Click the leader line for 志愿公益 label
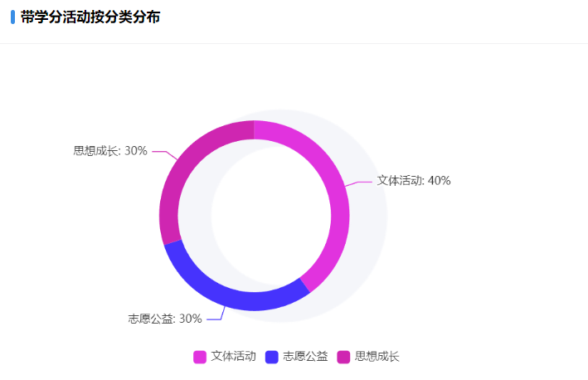 [216, 314]
